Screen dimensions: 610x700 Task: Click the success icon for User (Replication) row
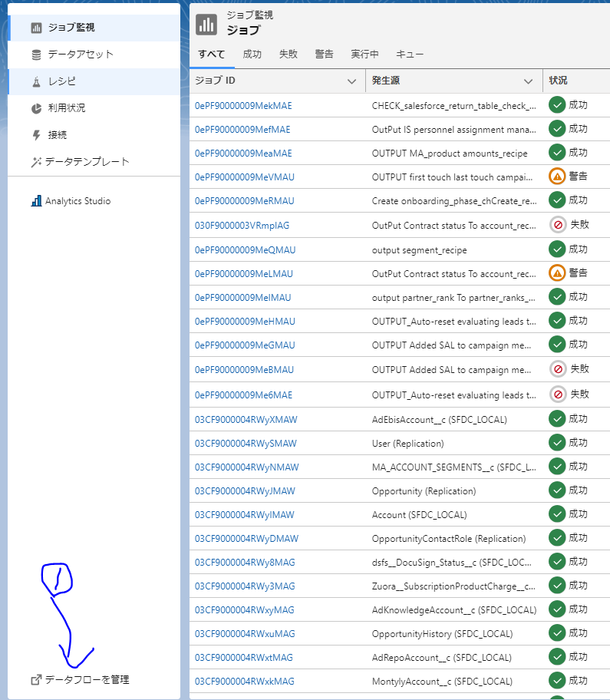click(x=557, y=442)
